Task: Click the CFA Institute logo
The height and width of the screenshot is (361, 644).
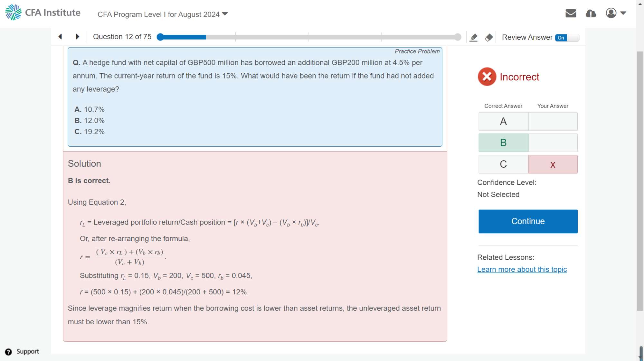Action: 43,13
